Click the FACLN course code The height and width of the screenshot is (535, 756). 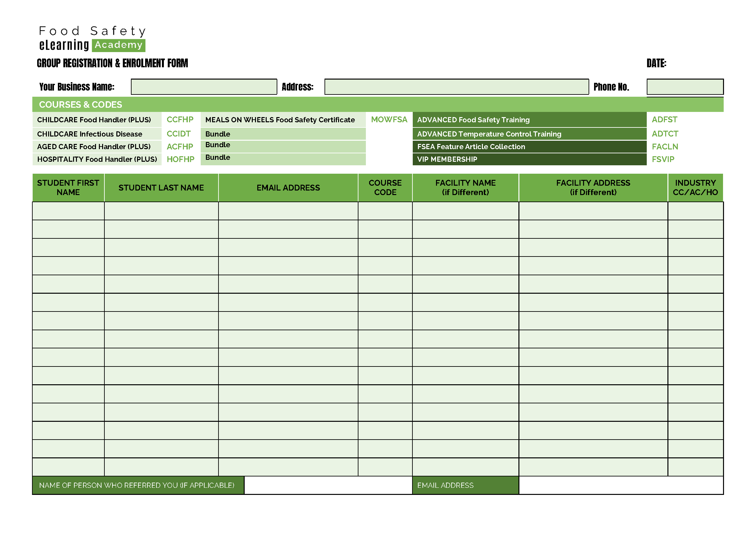[665, 147]
